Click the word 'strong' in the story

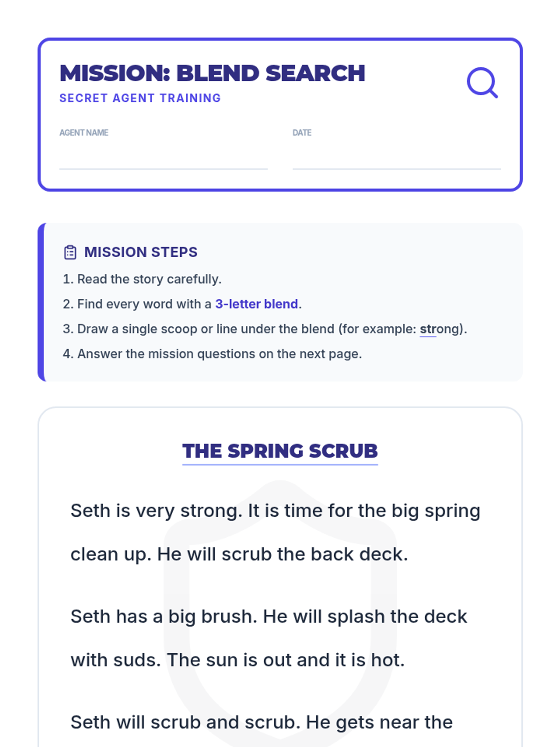click(211, 511)
